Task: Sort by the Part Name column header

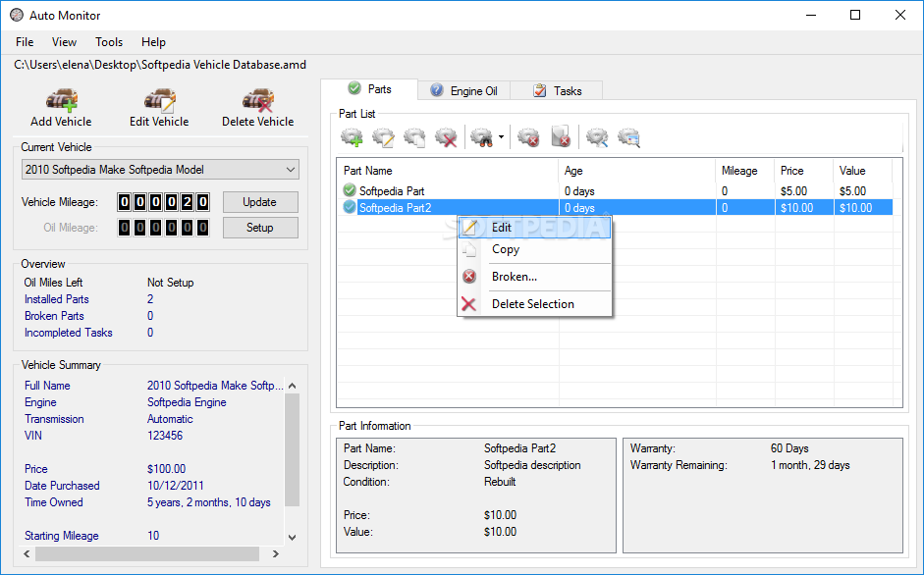Action: pyautogui.click(x=448, y=171)
